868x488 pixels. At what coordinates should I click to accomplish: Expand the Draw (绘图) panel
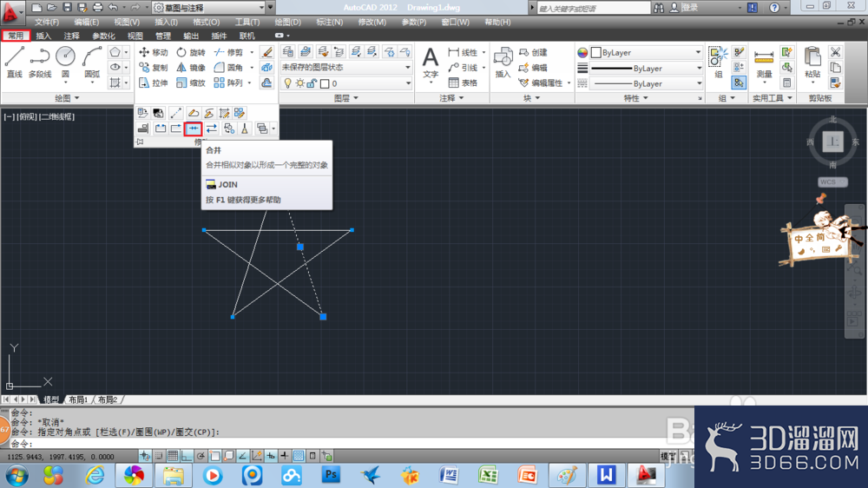tap(67, 98)
